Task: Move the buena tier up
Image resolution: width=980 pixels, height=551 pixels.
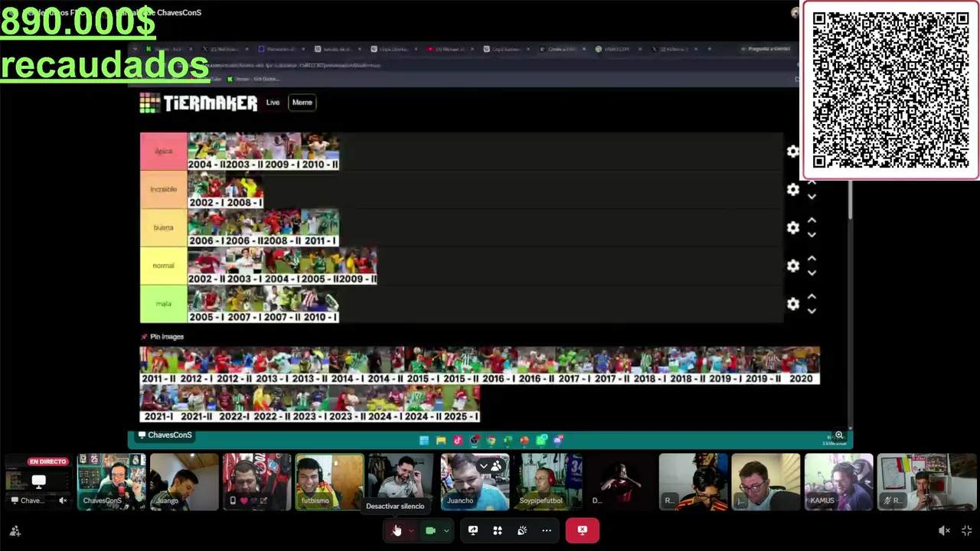Action: click(x=812, y=222)
